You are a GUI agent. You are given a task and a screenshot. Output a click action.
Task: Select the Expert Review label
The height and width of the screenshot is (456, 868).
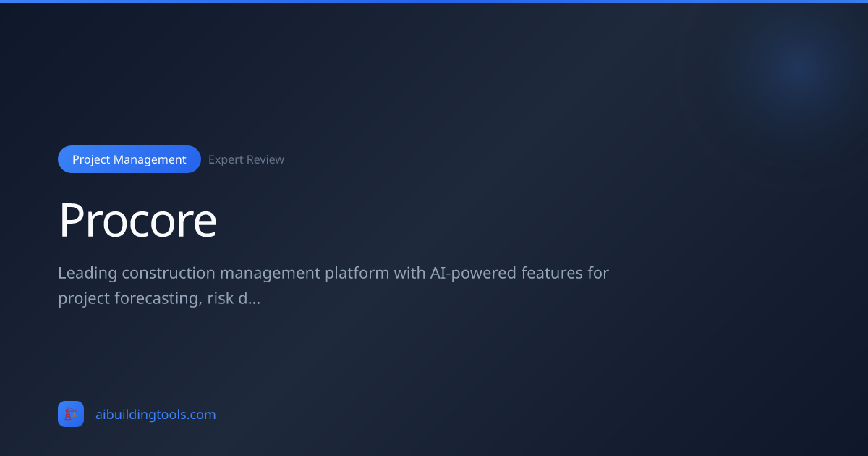(x=246, y=159)
